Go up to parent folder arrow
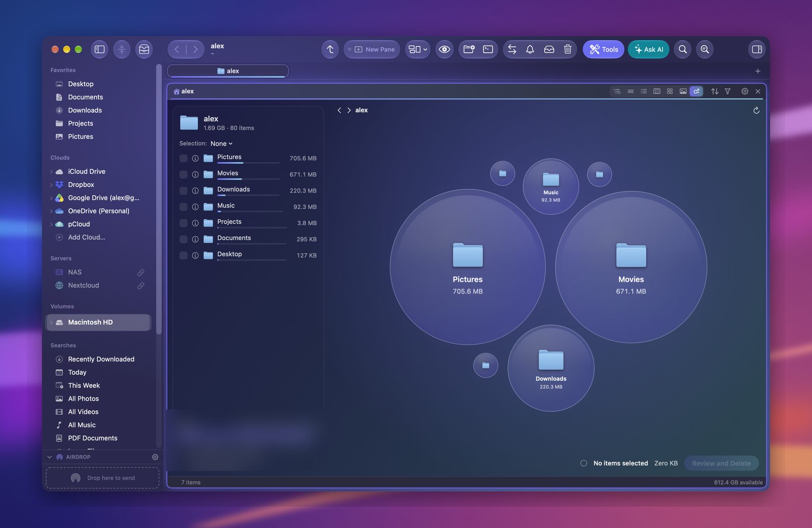Viewport: 812px width, 528px height. [x=330, y=49]
